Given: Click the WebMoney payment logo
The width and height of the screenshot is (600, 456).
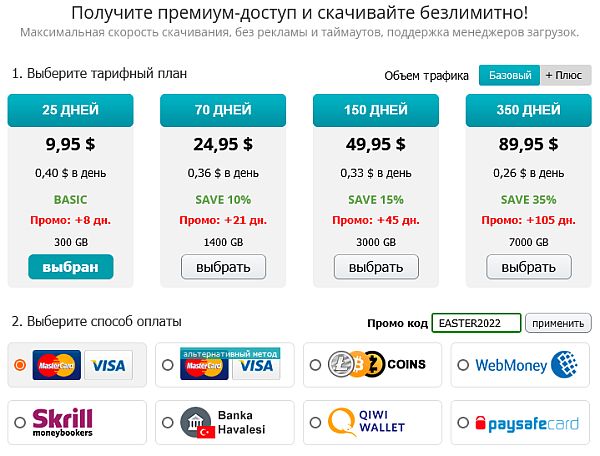Looking at the screenshot, I should pos(526,365).
